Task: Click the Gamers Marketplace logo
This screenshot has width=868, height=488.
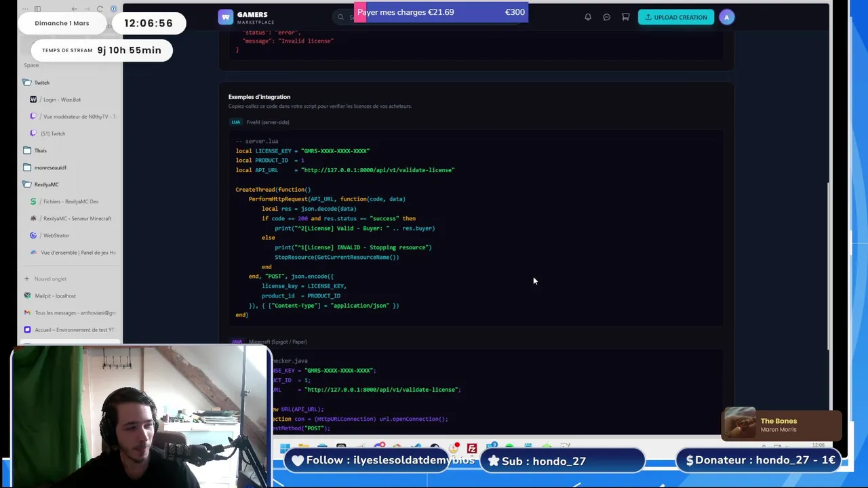Action: [x=246, y=18]
